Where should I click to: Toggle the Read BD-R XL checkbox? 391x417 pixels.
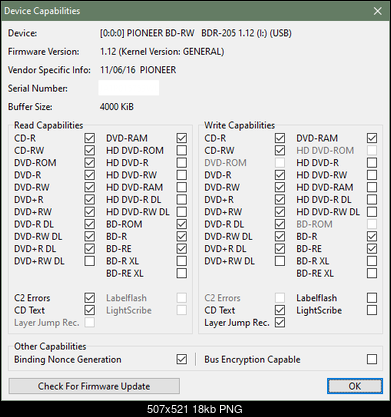pos(182,261)
